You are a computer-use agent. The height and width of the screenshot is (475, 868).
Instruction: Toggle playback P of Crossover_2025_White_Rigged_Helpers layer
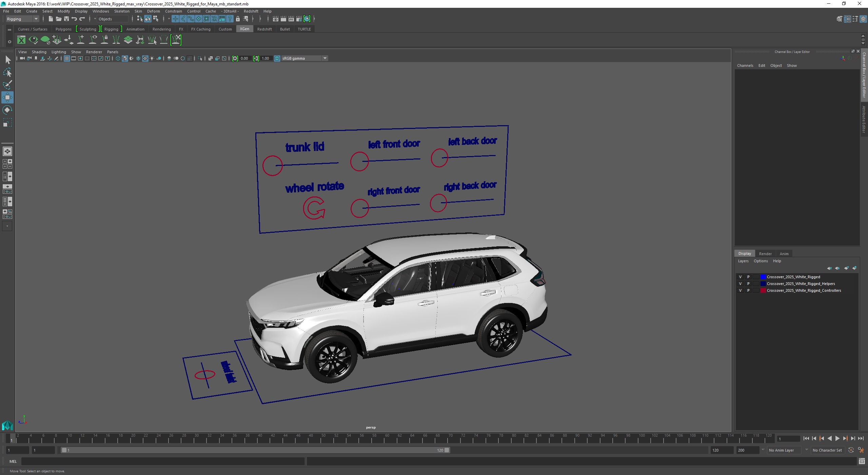(x=748, y=284)
